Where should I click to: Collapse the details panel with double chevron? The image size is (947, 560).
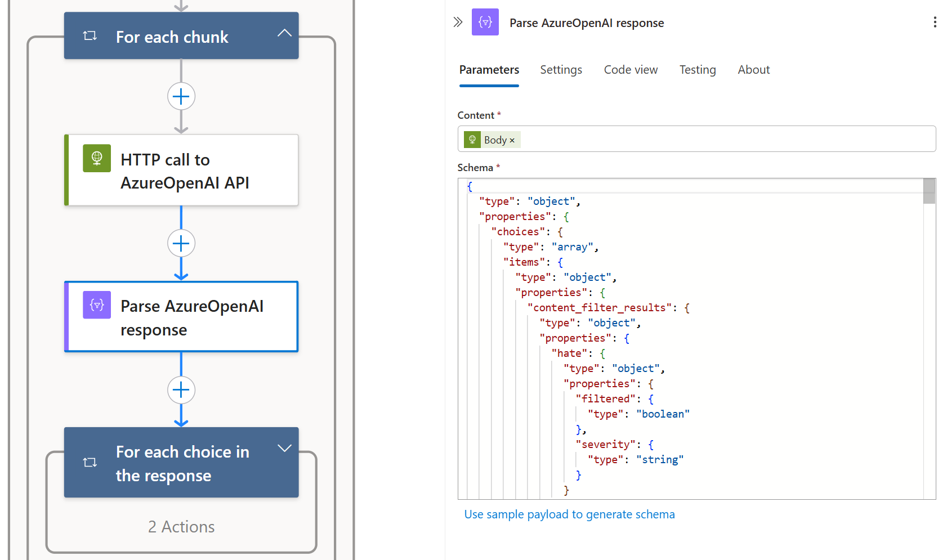coord(458,22)
